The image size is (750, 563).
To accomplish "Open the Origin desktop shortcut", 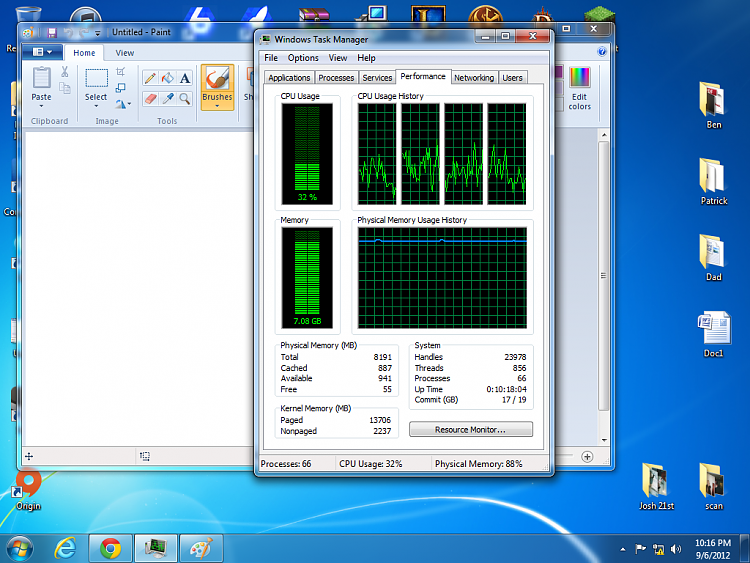I will pyautogui.click(x=28, y=491).
